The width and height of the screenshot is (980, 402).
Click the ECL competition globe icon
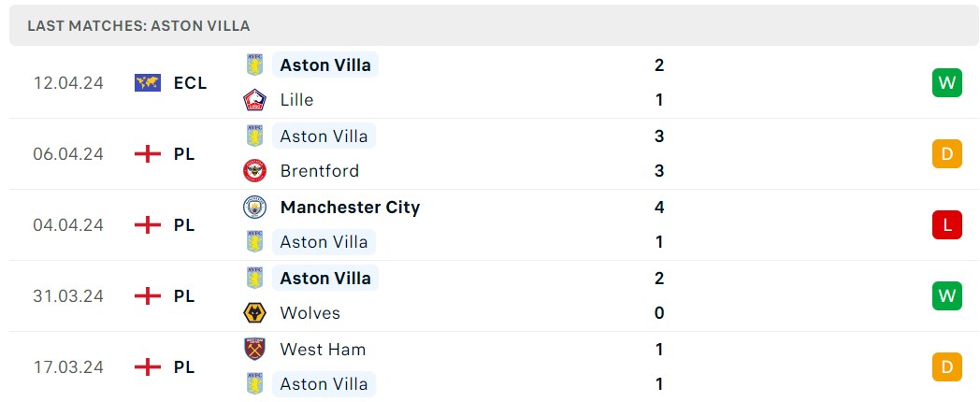tap(148, 82)
